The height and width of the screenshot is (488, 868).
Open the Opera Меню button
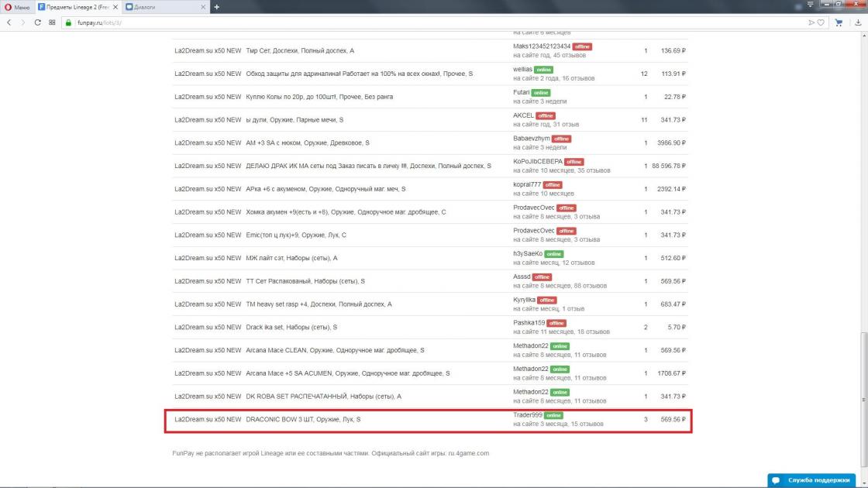17,7
